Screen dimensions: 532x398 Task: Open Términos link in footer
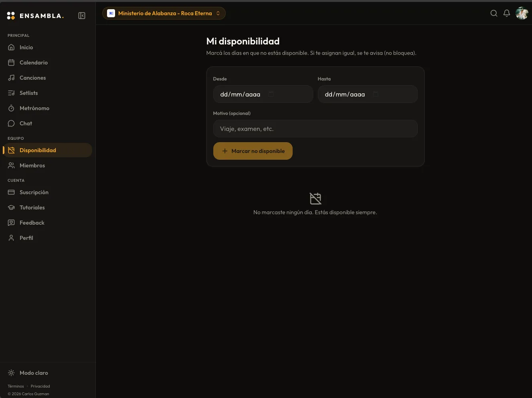[x=16, y=386]
